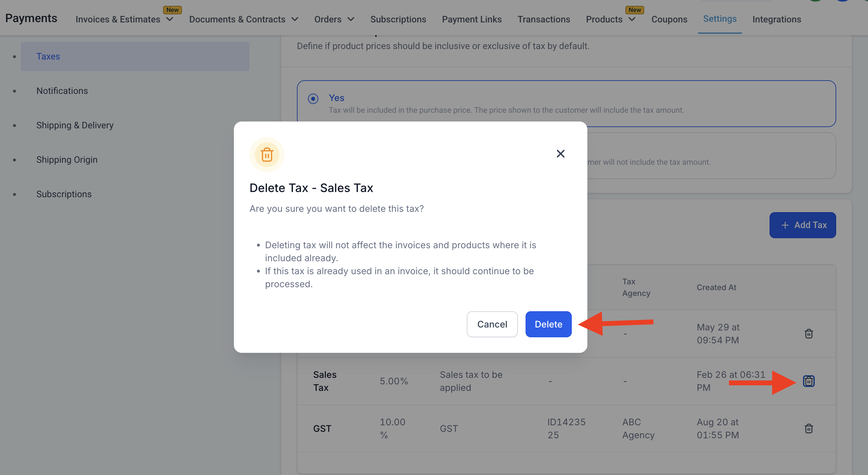Click the orange trash icon in dialog header
This screenshot has width=868, height=475.
click(x=267, y=155)
